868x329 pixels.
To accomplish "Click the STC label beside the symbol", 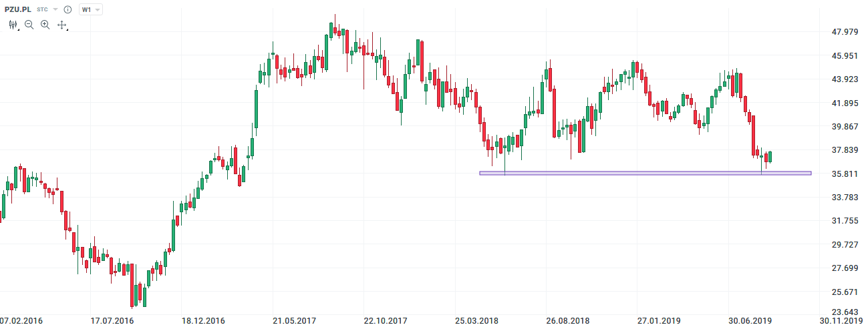I will coord(42,10).
